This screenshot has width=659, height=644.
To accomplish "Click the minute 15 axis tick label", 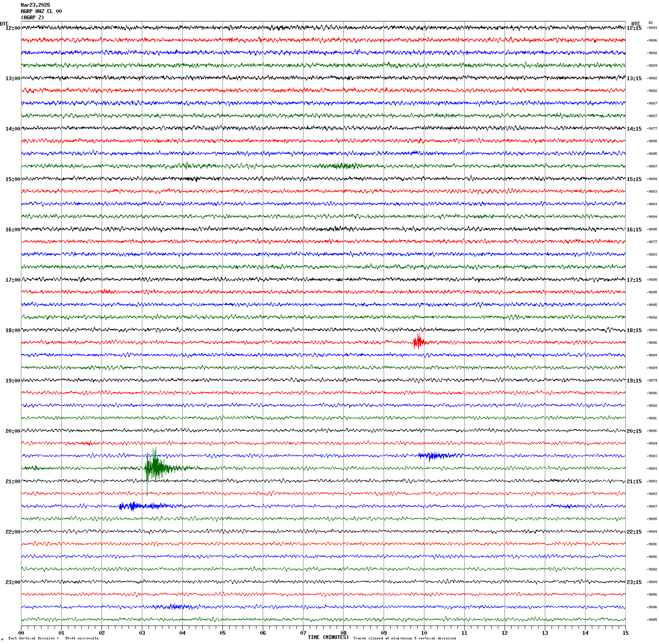I will 625,633.
